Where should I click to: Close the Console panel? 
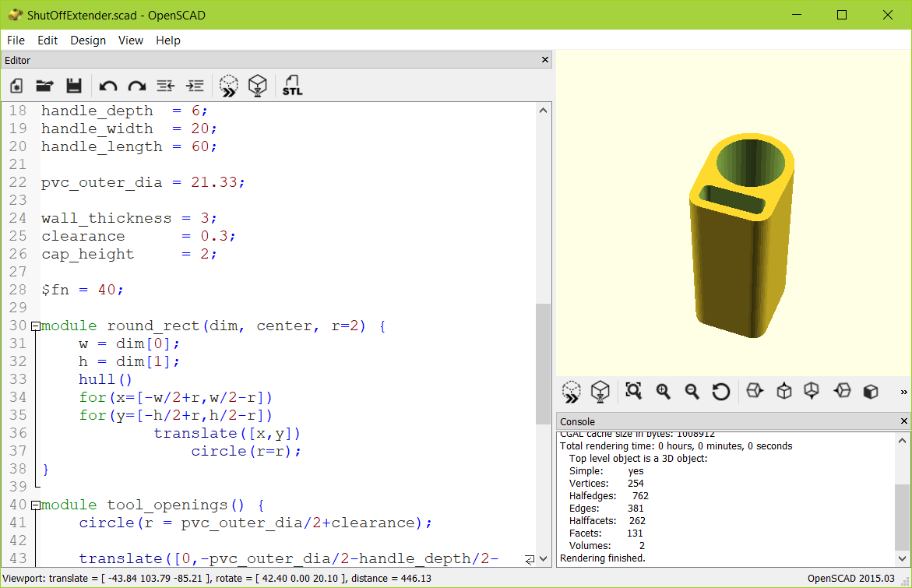click(906, 421)
